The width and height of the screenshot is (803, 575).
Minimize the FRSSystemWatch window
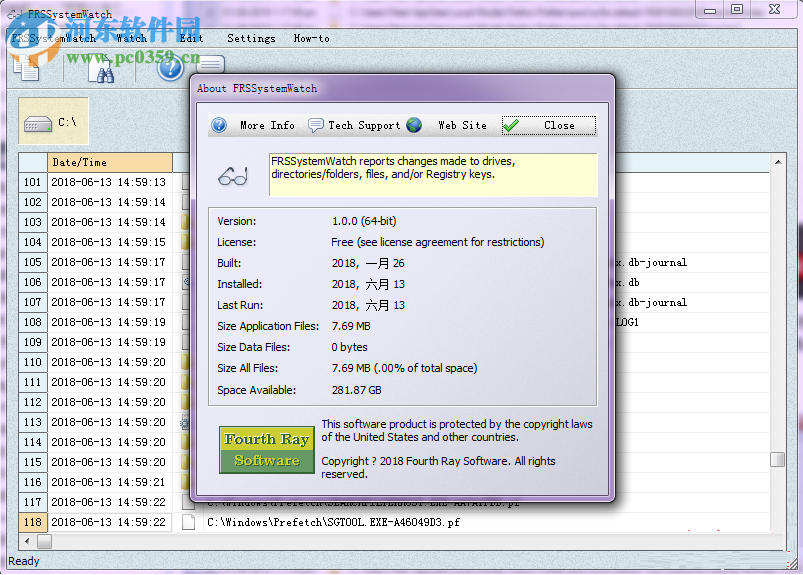pyautogui.click(x=710, y=10)
